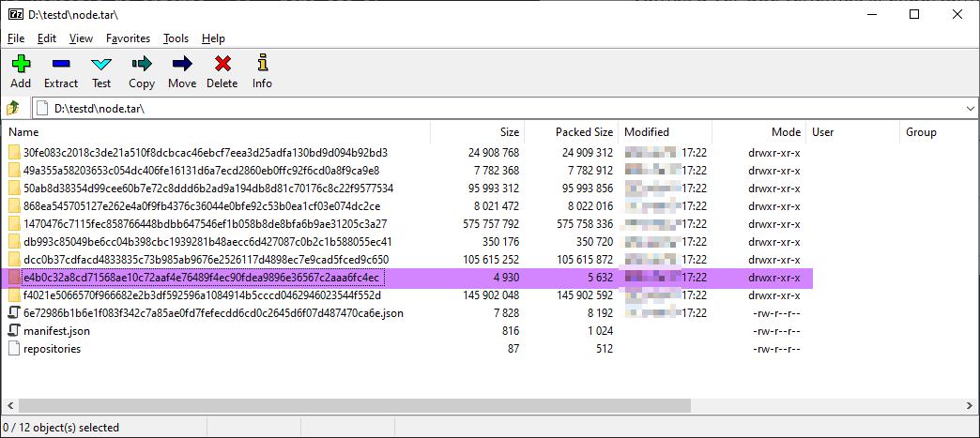Click the blue Extract icon
The height and width of the screenshot is (438, 980).
(61, 64)
